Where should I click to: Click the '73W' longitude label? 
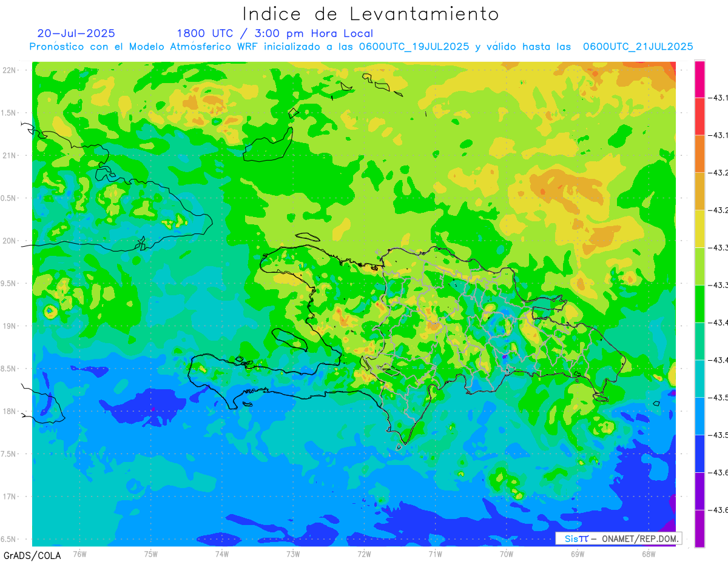[293, 554]
